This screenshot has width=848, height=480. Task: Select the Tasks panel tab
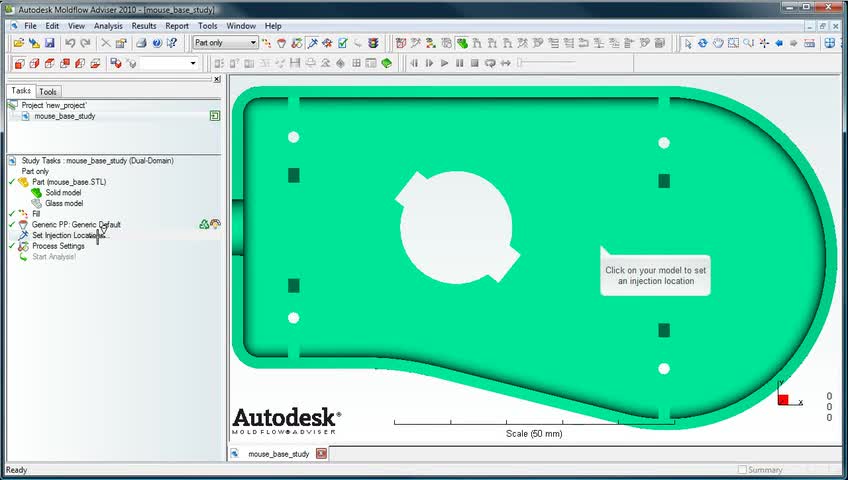coord(21,91)
